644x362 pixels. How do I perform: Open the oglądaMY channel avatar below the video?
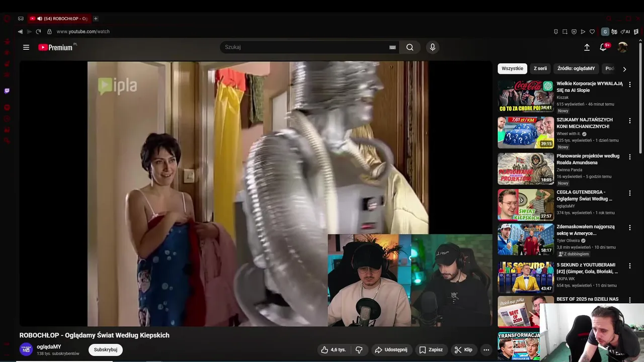tap(26, 349)
